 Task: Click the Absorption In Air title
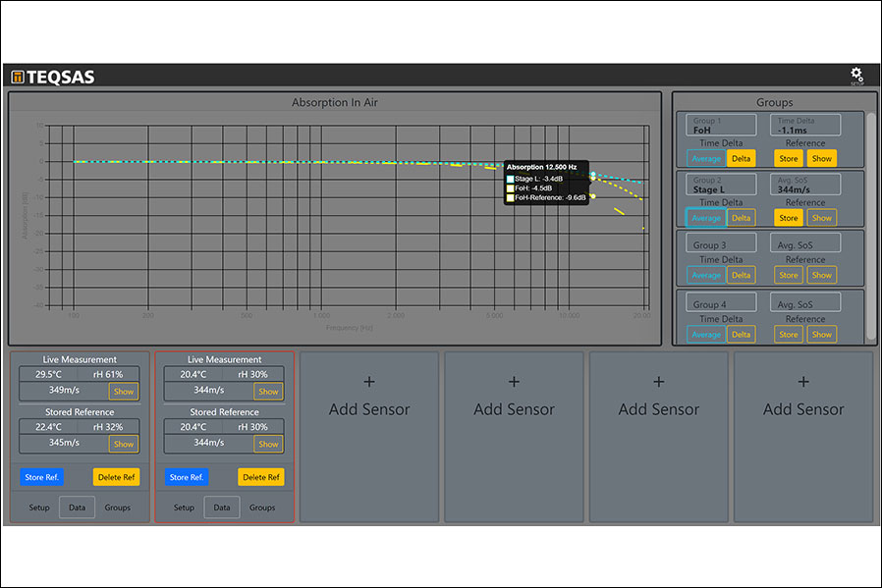pos(335,102)
